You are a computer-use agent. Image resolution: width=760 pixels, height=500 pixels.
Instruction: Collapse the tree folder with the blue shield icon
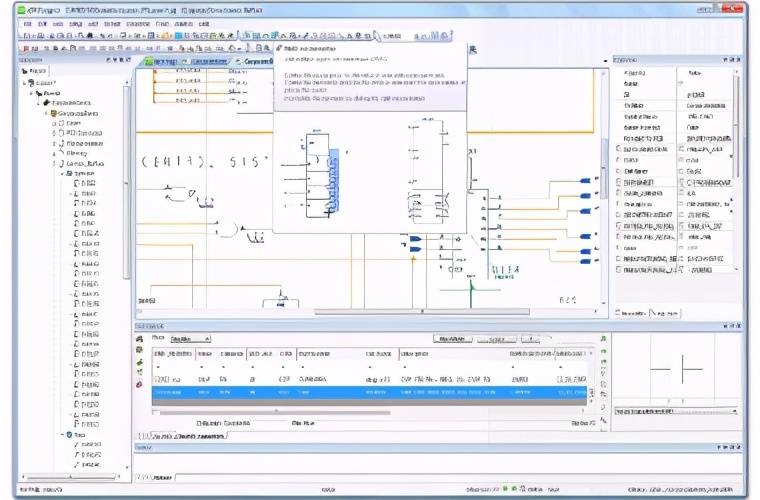pos(63,435)
